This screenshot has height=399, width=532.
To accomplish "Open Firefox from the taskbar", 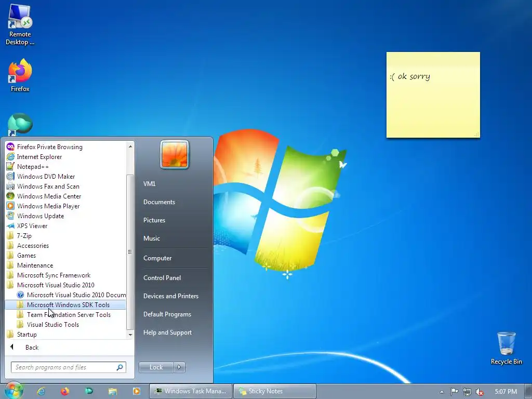I will [x=65, y=391].
